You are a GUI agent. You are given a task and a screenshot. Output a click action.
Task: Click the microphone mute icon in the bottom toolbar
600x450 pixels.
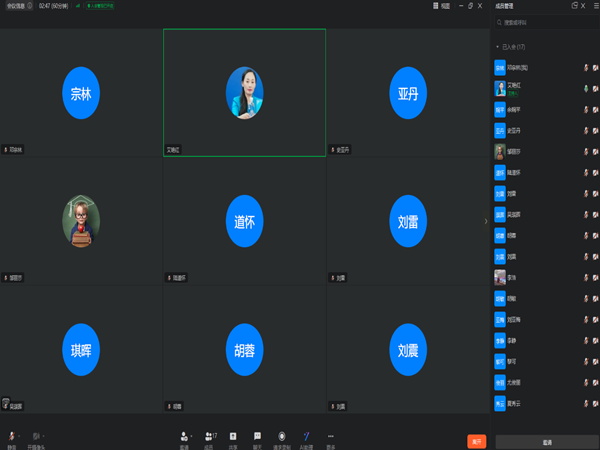(x=11, y=436)
